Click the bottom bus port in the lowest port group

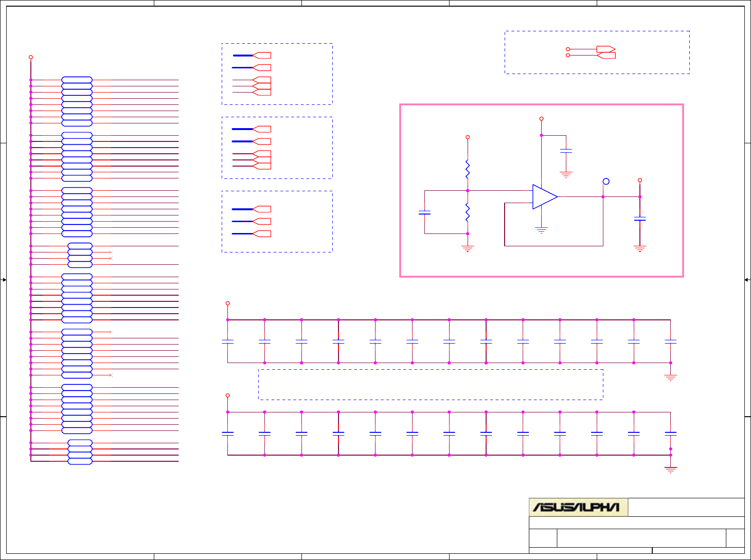[262, 233]
